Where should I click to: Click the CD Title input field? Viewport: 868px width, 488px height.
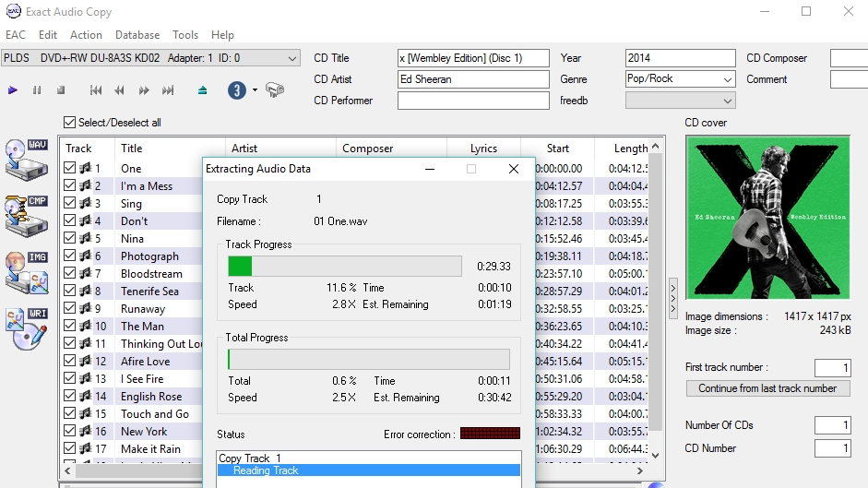[x=473, y=58]
